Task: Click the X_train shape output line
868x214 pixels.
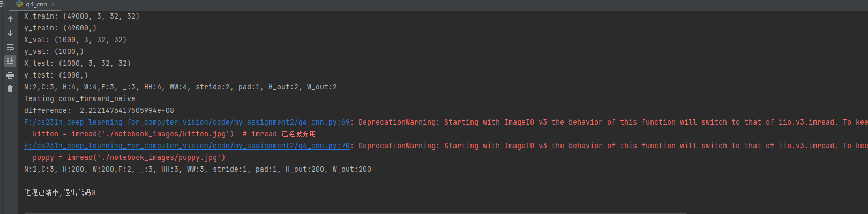Action: pyautogui.click(x=81, y=17)
